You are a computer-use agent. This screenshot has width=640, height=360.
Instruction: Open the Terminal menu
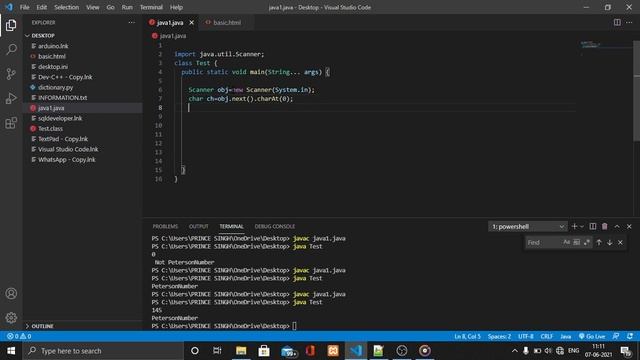pyautogui.click(x=151, y=7)
